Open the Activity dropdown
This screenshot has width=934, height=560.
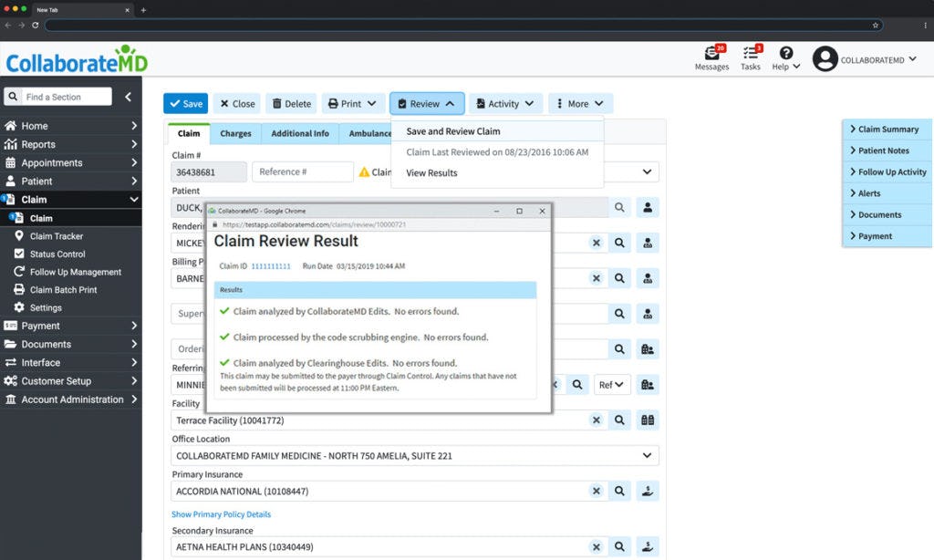click(x=505, y=104)
